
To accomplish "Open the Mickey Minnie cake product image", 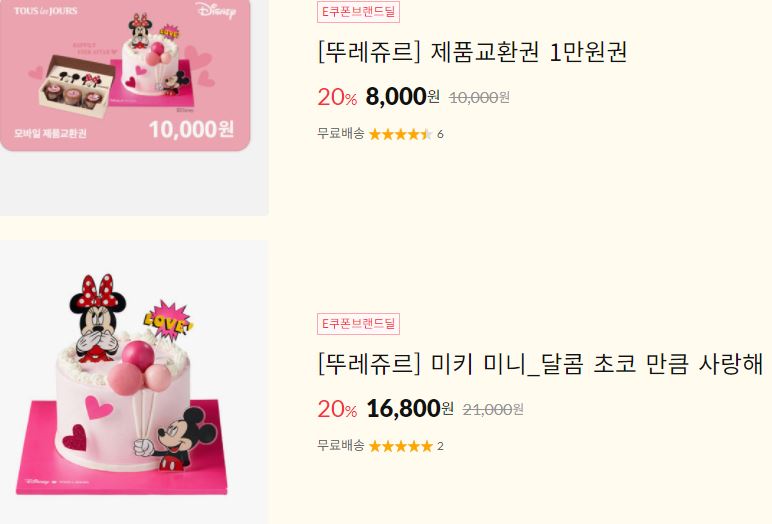I will [x=134, y=382].
